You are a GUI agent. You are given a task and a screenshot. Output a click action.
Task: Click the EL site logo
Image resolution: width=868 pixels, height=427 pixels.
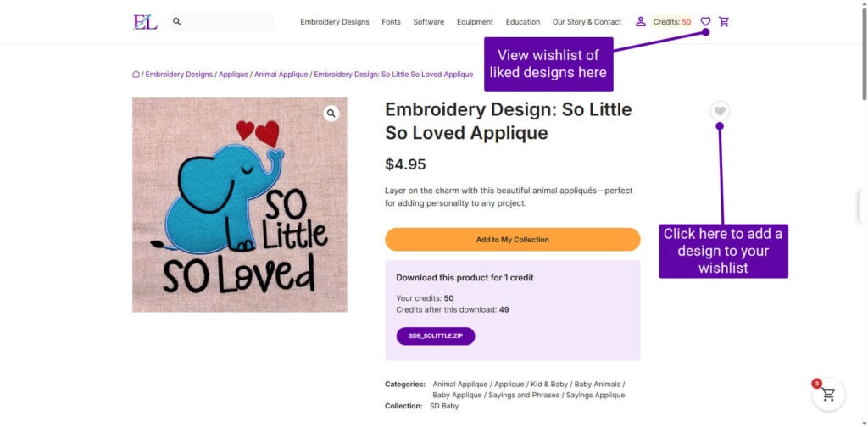click(145, 22)
